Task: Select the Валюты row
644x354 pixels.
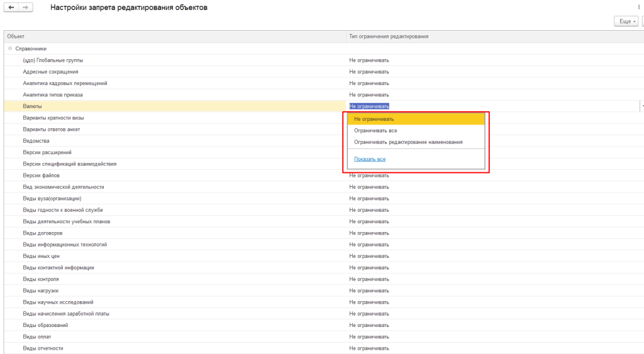Action: (x=33, y=106)
